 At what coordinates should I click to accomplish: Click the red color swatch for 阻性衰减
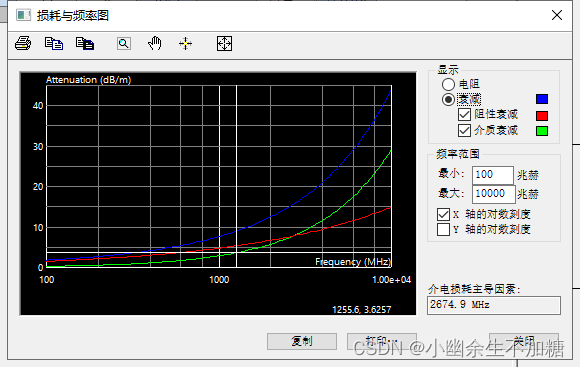tap(542, 116)
